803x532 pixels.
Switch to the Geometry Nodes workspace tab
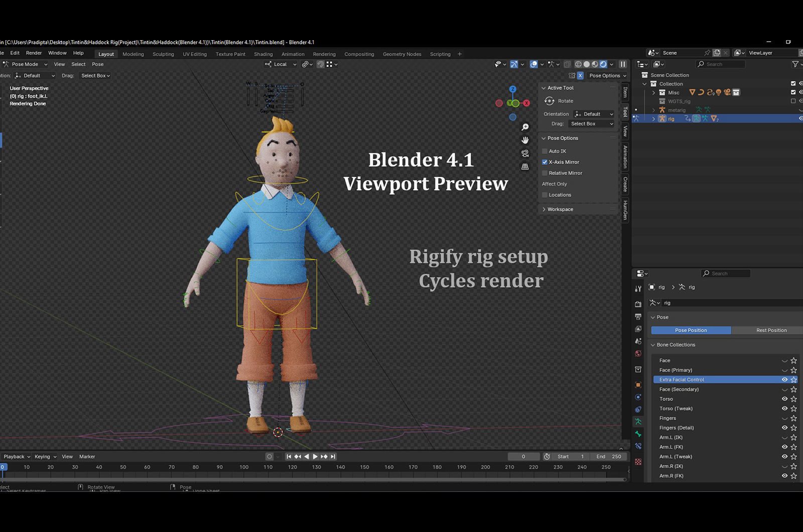pyautogui.click(x=402, y=54)
